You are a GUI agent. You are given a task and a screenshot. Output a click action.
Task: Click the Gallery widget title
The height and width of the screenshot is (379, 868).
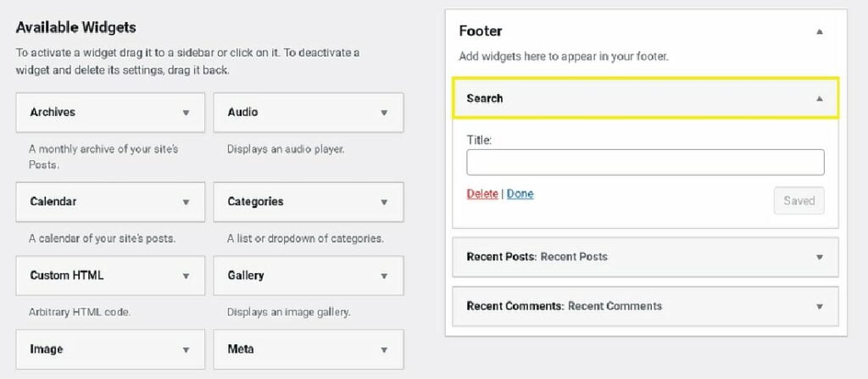[246, 276]
